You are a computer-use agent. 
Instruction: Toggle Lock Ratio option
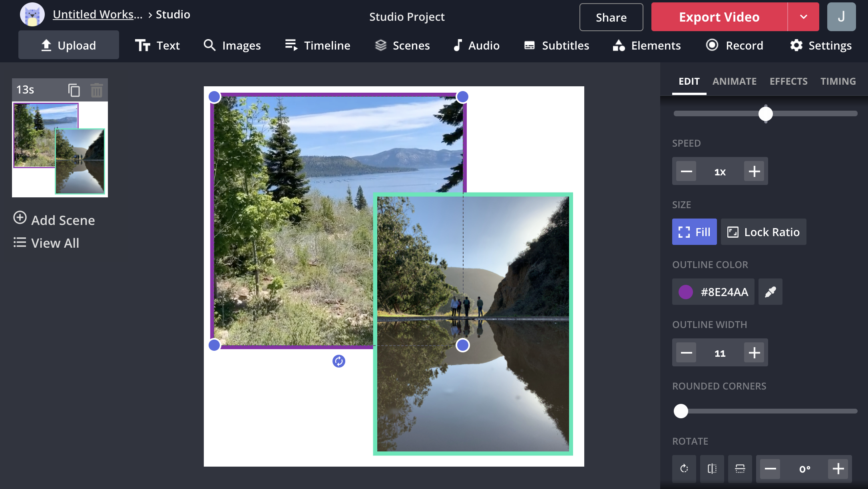[x=763, y=232]
